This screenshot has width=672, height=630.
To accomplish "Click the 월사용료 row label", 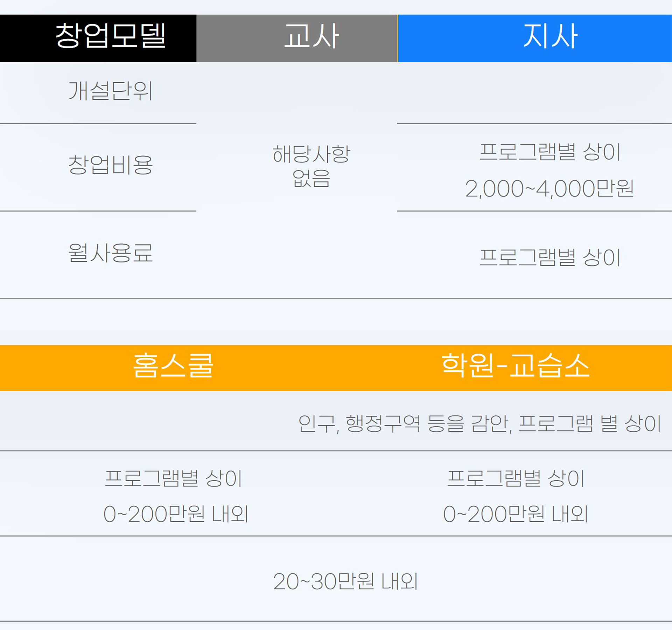I will [110, 253].
